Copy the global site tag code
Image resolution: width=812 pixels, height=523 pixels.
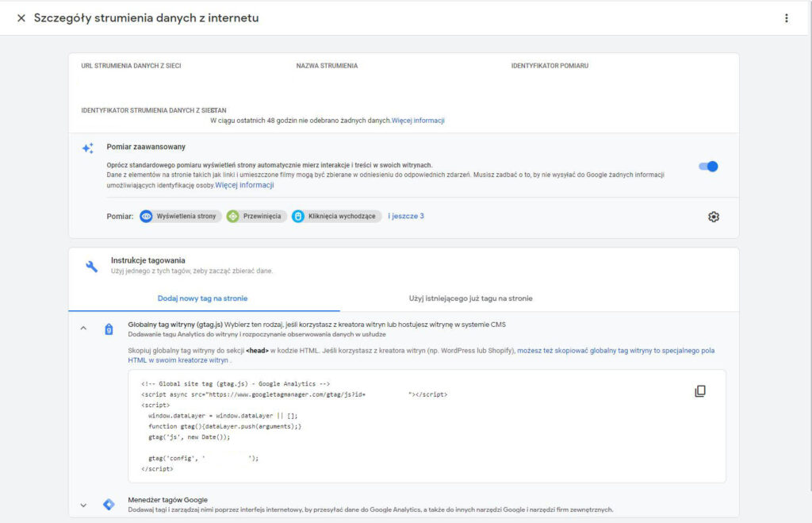click(x=700, y=391)
